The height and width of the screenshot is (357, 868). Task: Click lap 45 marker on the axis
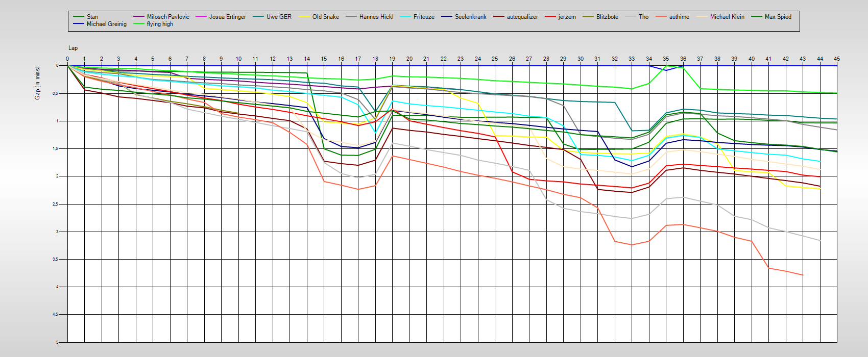tap(836, 59)
